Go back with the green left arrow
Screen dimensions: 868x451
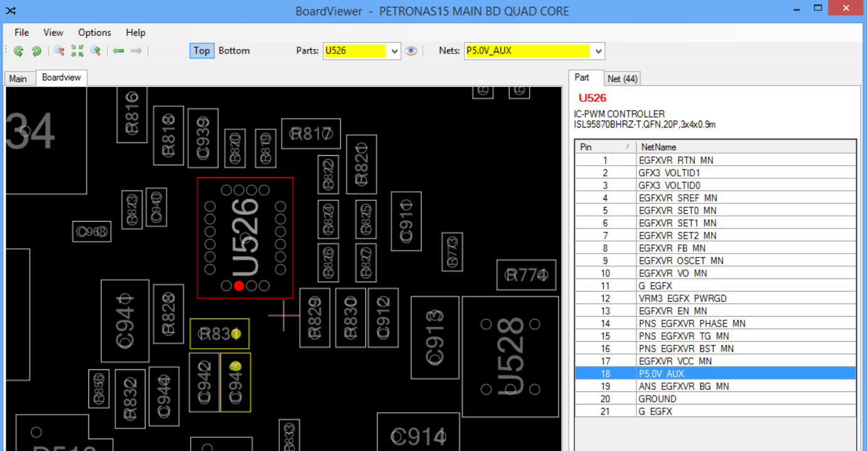coord(118,51)
